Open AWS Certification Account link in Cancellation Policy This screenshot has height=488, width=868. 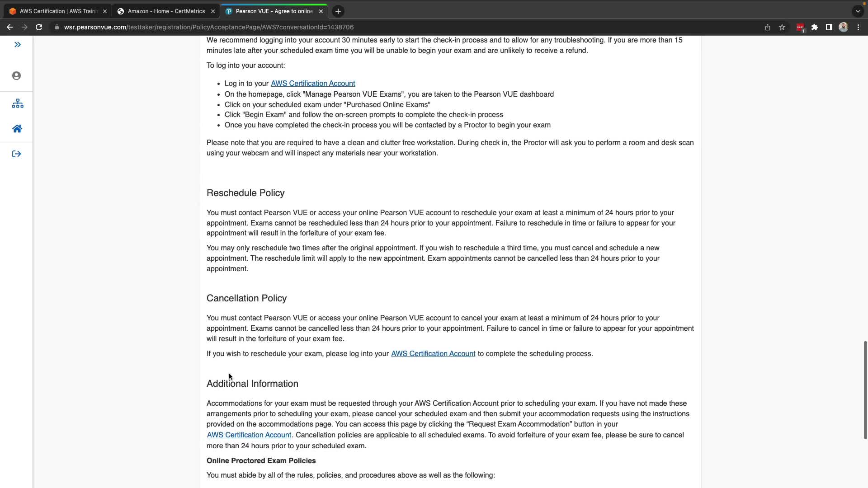[433, 354]
